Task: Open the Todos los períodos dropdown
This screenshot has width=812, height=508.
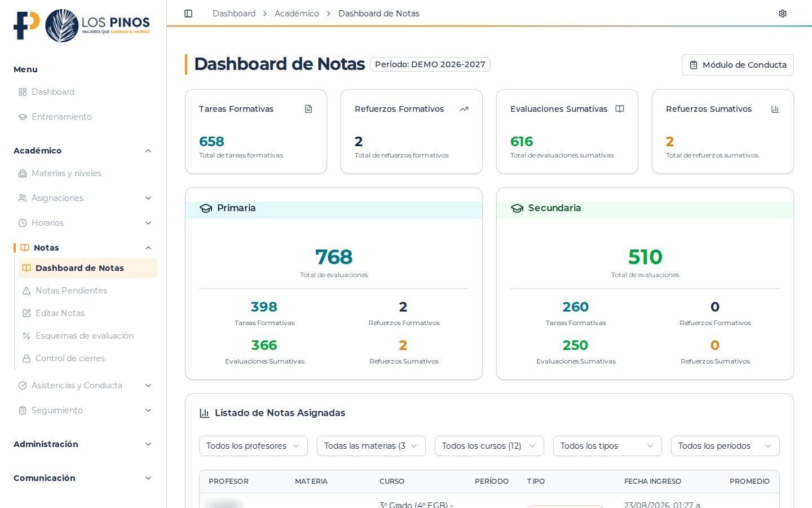Action: pyautogui.click(x=725, y=446)
